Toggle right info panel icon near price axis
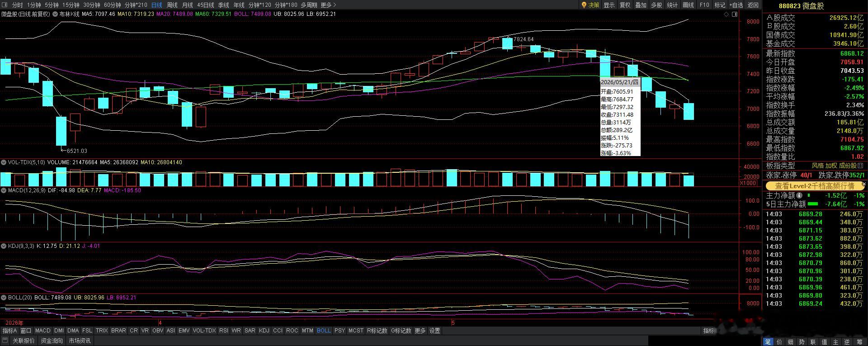 pos(734,14)
